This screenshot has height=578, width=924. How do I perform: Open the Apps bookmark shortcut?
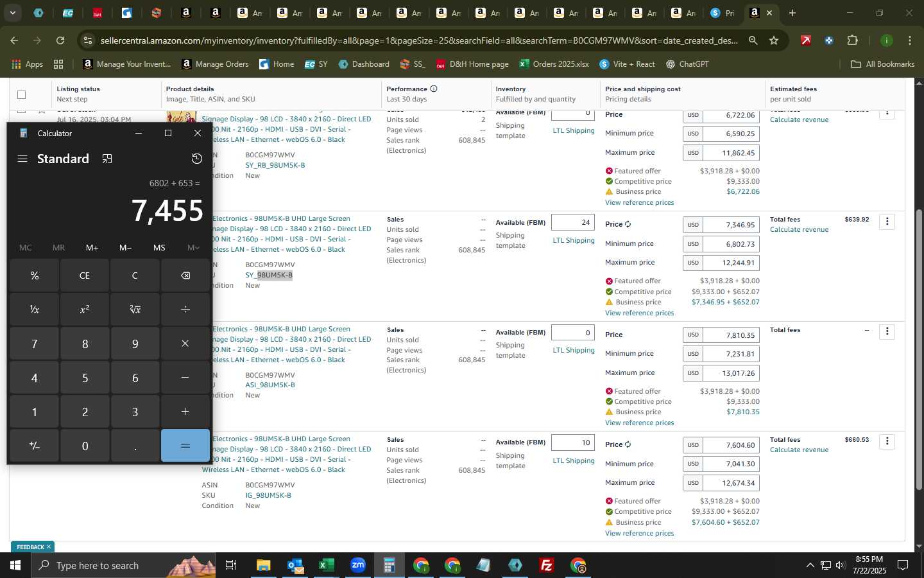pyautogui.click(x=28, y=64)
